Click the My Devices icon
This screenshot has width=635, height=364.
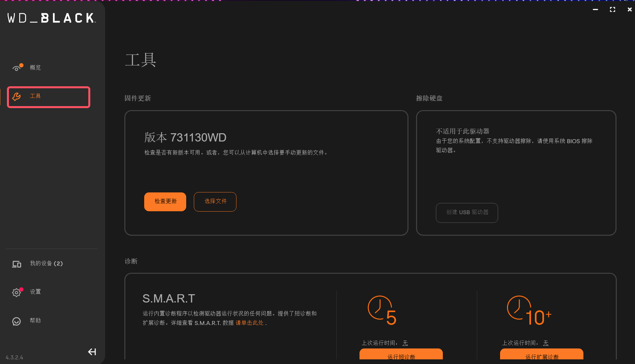(17, 264)
